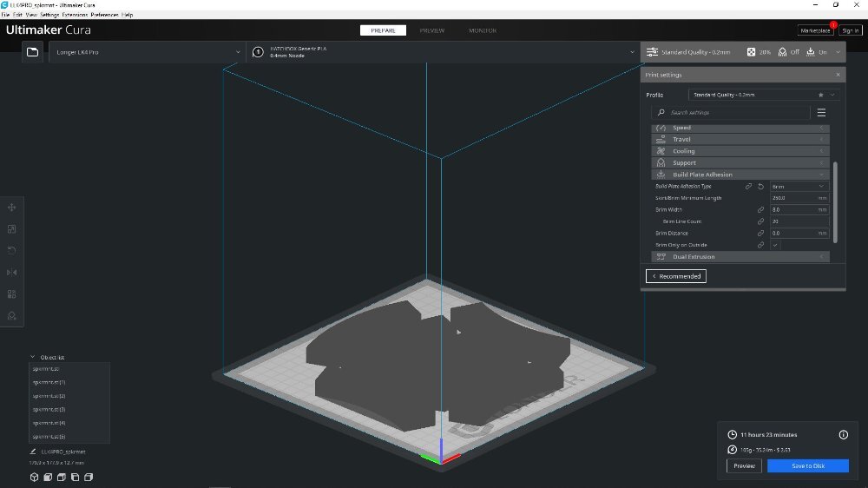Click the infill 20% icon in header

pyautogui.click(x=751, y=52)
